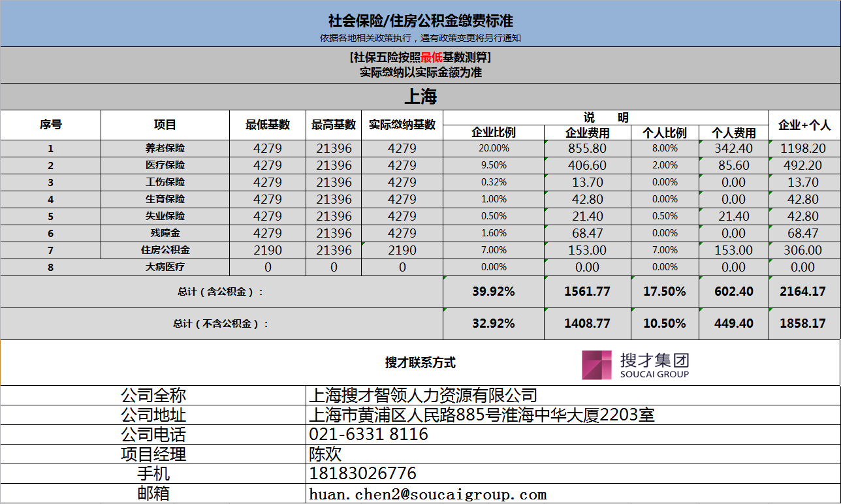Click the 说明 merged header cell
The image size is (841, 504).
coord(606,118)
